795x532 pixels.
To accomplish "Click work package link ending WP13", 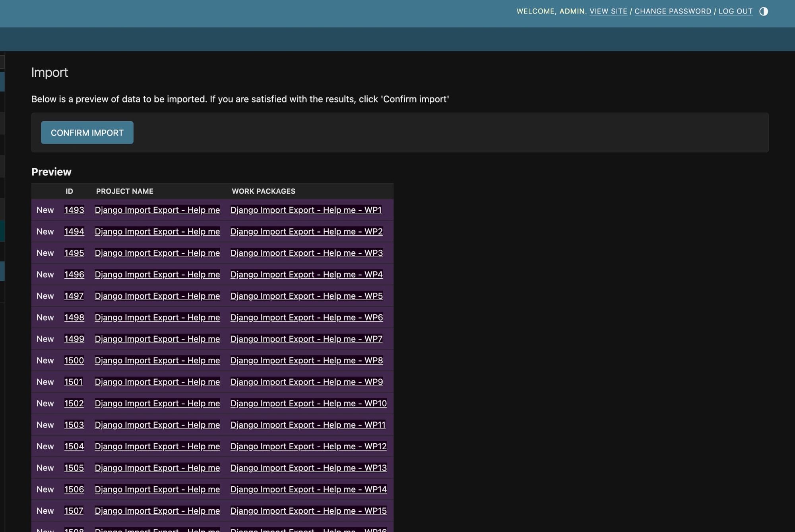I will click(x=308, y=468).
